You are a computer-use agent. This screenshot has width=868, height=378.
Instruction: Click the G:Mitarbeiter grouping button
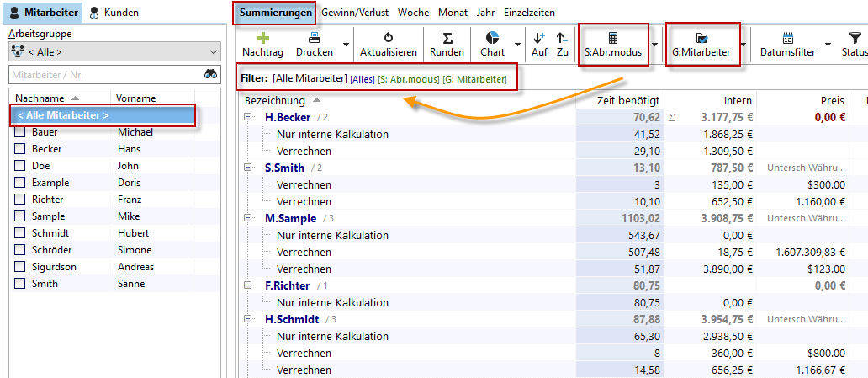pyautogui.click(x=700, y=45)
